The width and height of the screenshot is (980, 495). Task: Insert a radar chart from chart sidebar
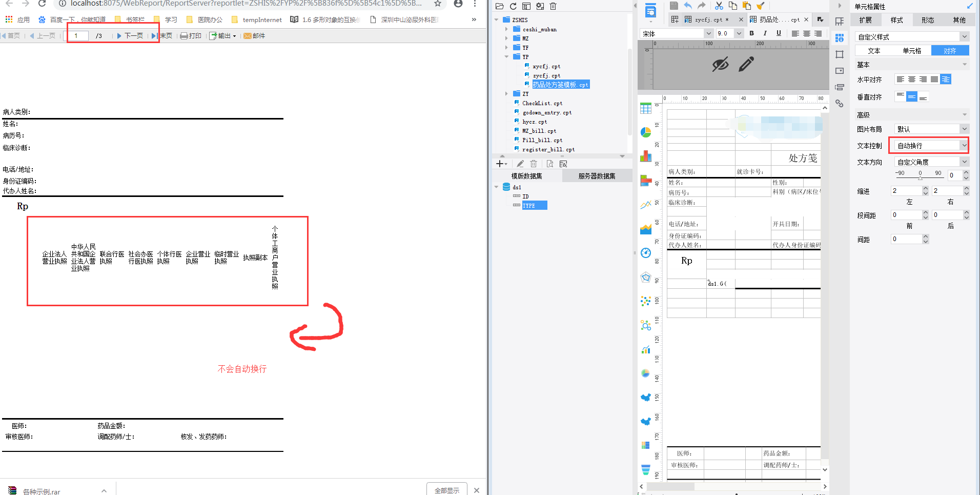click(x=646, y=278)
